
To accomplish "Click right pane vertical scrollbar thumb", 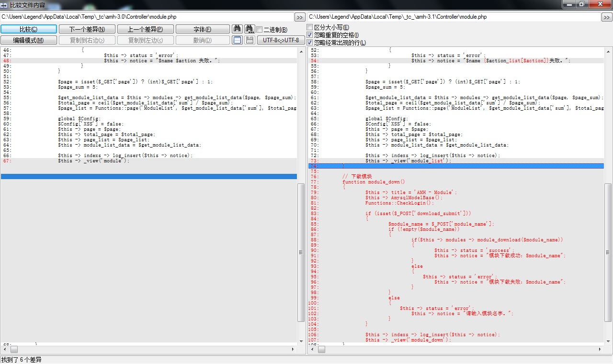I will click(x=608, y=252).
